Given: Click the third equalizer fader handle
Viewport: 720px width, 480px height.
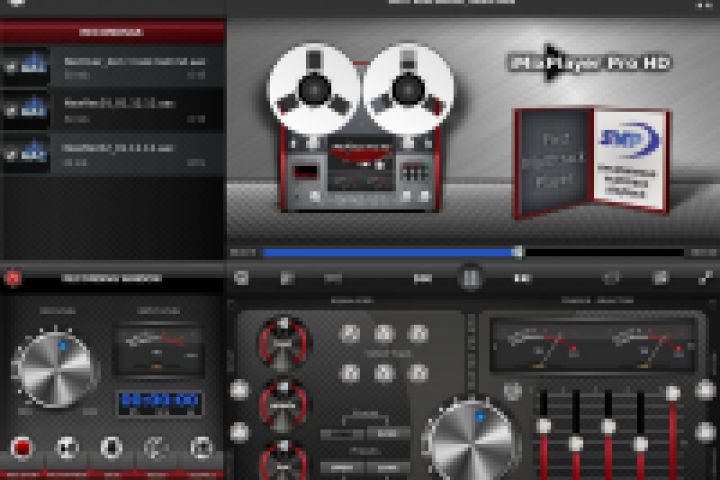Looking at the screenshot, I should tap(608, 426).
